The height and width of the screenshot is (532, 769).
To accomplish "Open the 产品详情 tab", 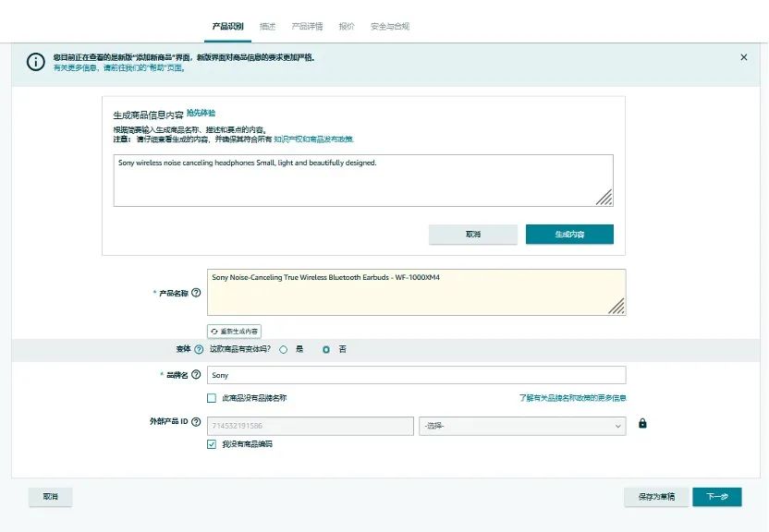I will (307, 27).
